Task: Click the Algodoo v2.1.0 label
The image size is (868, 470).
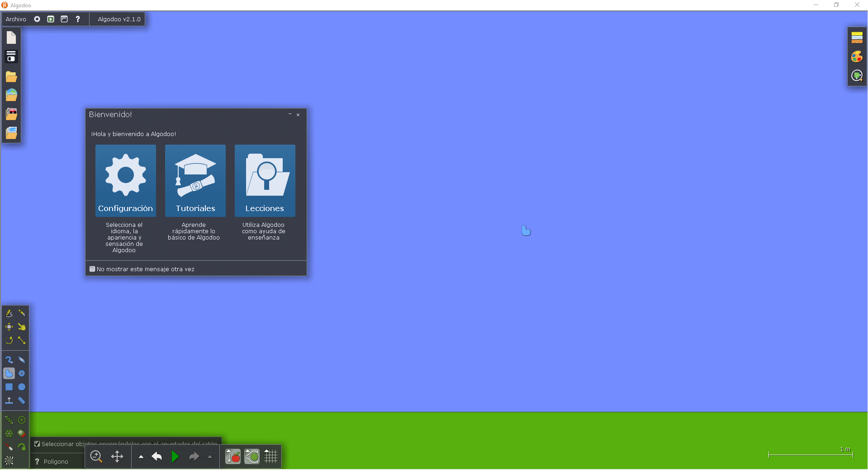Action: pos(119,19)
